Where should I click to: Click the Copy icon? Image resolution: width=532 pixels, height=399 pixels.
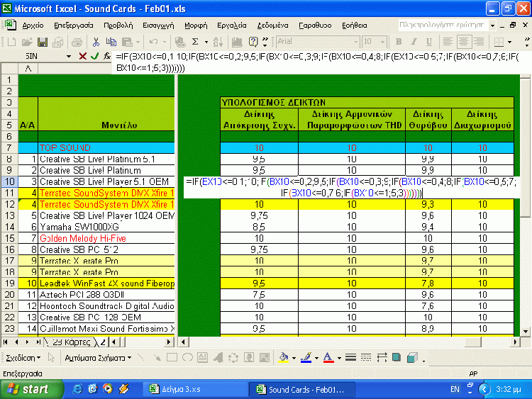[x=111, y=42]
